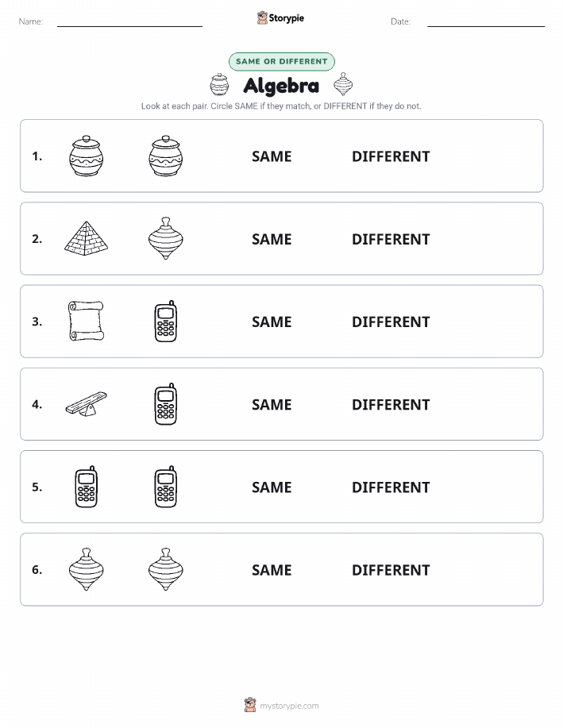The height and width of the screenshot is (728, 563).
Task: Select DIFFERENT for question 2
Action: click(391, 239)
